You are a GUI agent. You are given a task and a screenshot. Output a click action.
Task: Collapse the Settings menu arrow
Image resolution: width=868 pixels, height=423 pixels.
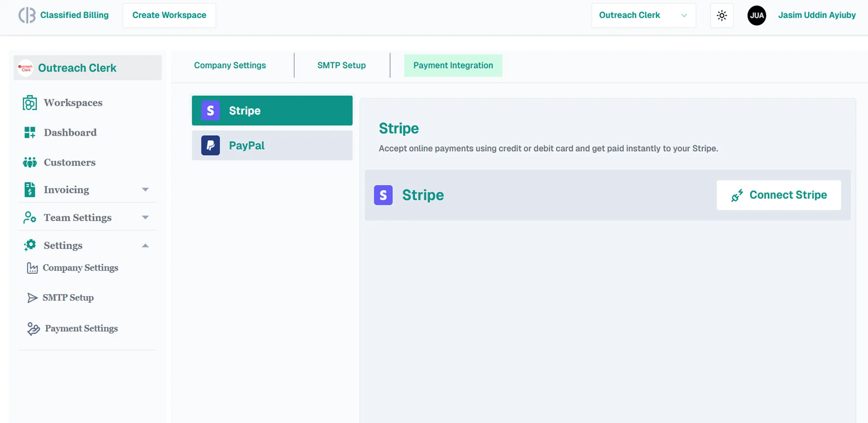pos(145,246)
